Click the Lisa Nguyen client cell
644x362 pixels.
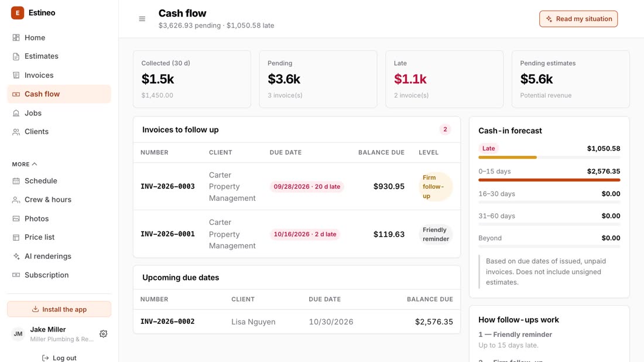pos(254,322)
